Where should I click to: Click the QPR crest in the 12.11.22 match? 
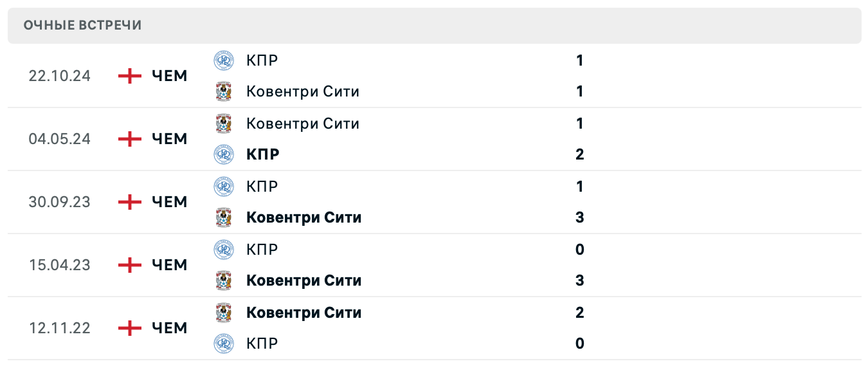[224, 344]
